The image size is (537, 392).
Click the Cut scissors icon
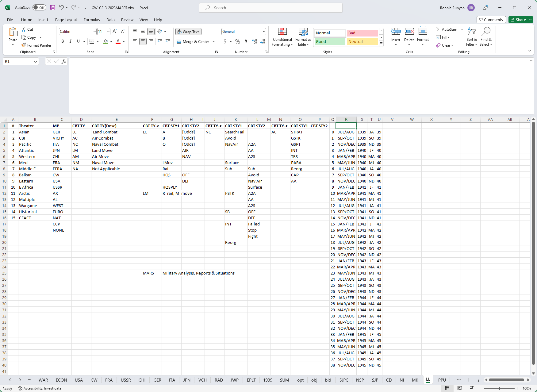(x=24, y=29)
